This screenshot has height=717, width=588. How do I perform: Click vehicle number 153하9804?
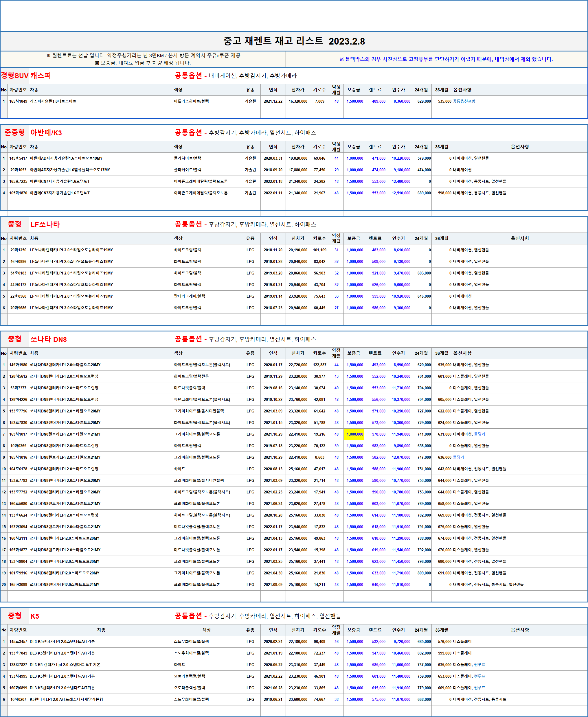tap(18, 562)
